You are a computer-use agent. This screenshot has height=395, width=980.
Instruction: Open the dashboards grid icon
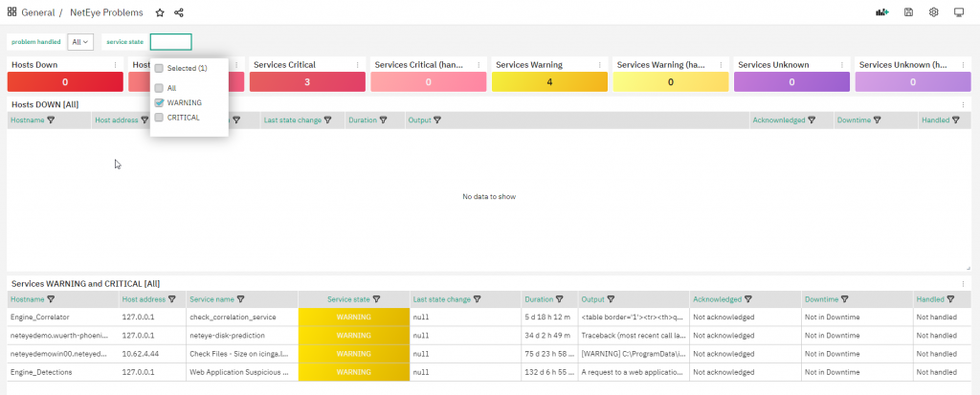coord(11,11)
